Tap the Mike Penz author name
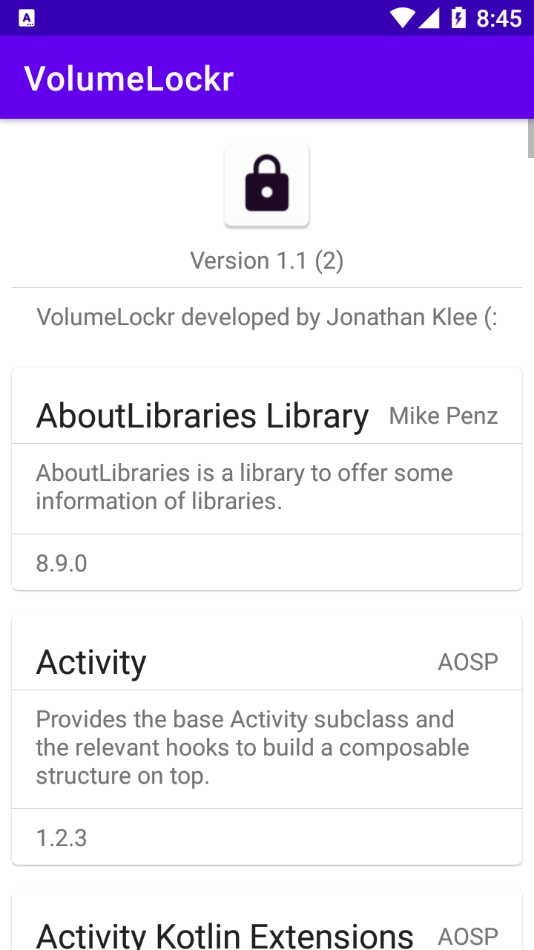 [444, 416]
